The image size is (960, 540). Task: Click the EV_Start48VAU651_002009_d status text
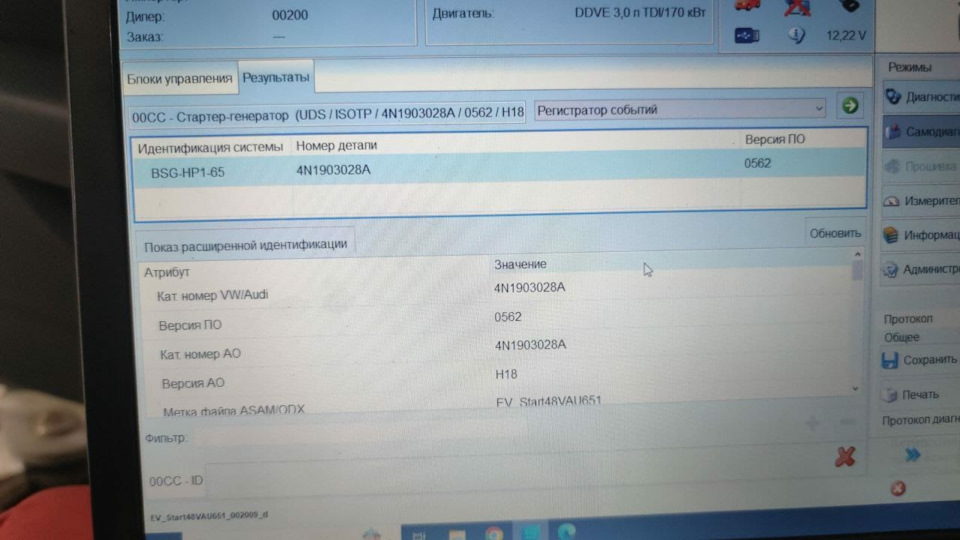(x=209, y=516)
